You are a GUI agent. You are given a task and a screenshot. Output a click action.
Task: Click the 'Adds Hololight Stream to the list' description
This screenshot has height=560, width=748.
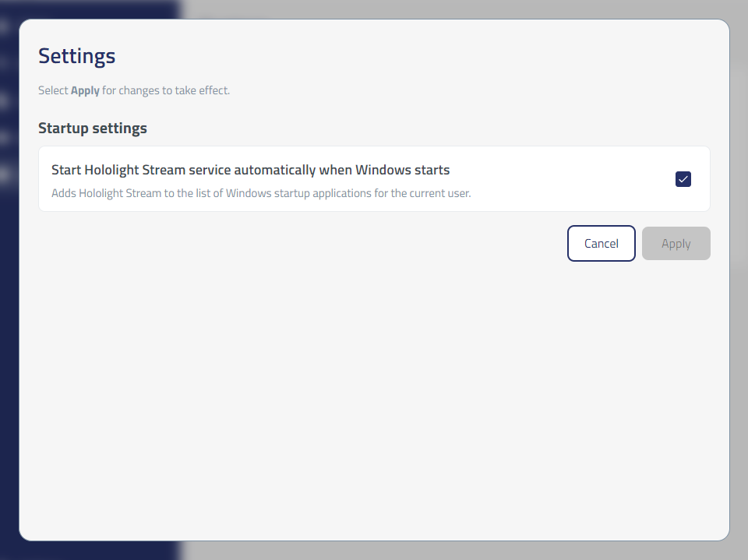pos(261,193)
